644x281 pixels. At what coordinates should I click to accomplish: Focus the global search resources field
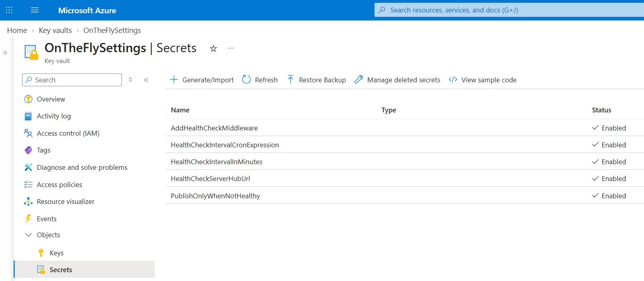[x=509, y=10]
